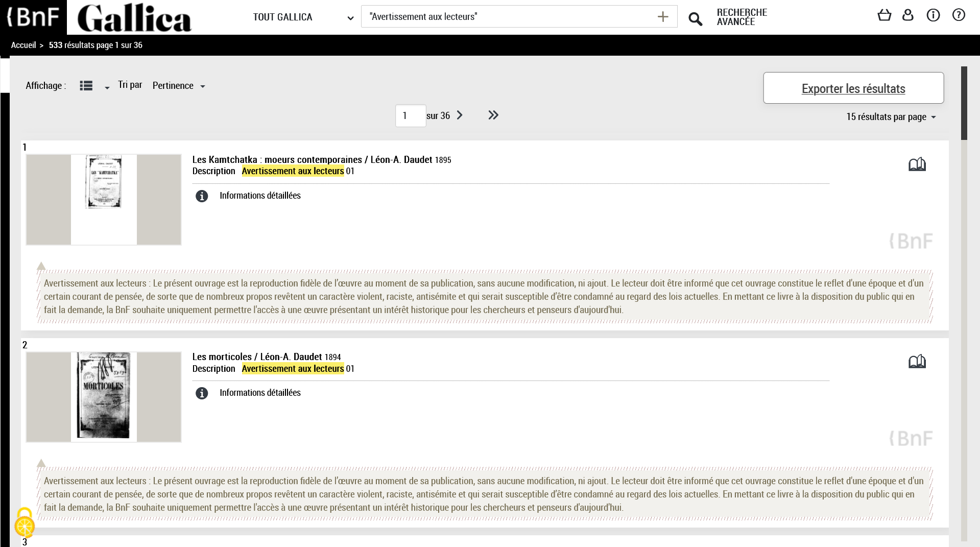Open Informations détaillées for Les Kamtchatka
The image size is (980, 547).
[260, 196]
